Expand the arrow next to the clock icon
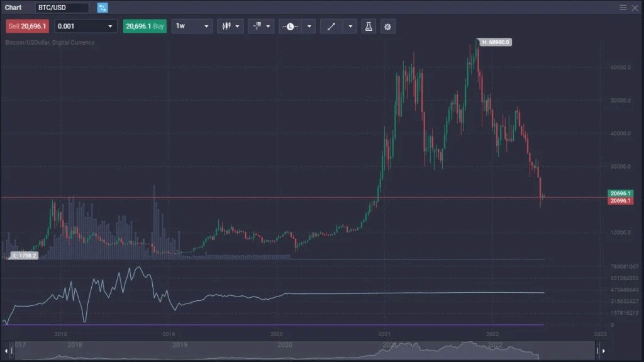The height and width of the screenshot is (362, 644). [x=309, y=26]
